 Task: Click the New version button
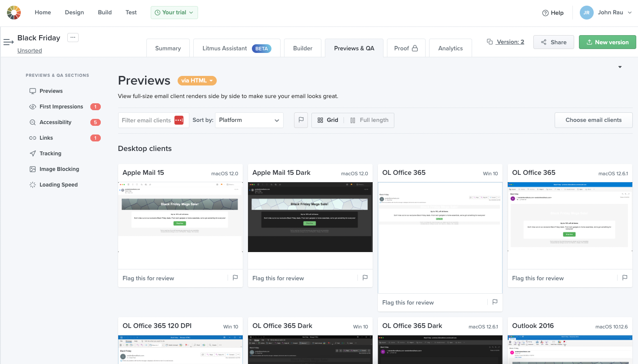pyautogui.click(x=607, y=42)
